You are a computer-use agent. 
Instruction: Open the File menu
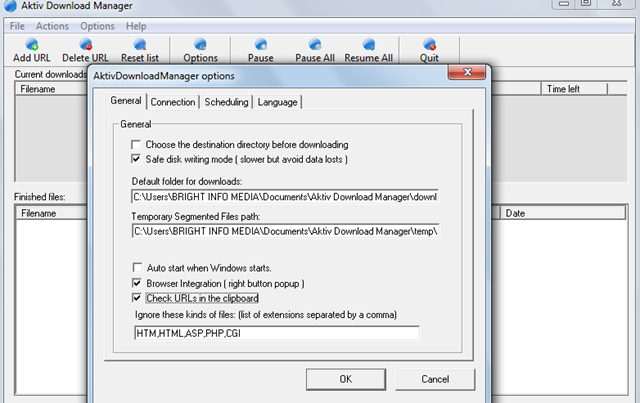(17, 26)
